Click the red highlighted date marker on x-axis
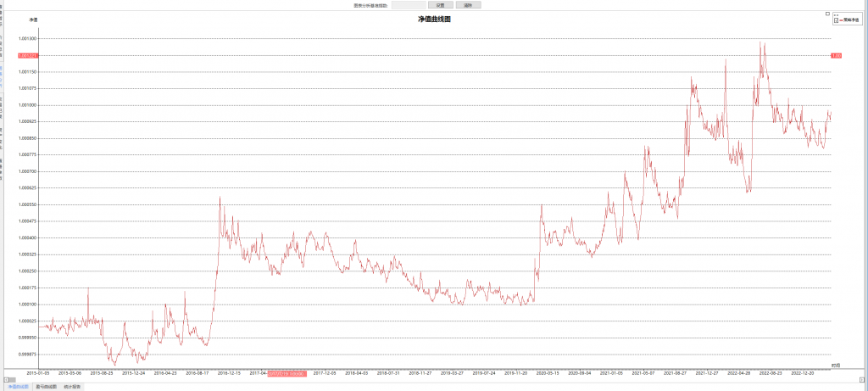Viewport: 868px width, 391px height. click(287, 371)
